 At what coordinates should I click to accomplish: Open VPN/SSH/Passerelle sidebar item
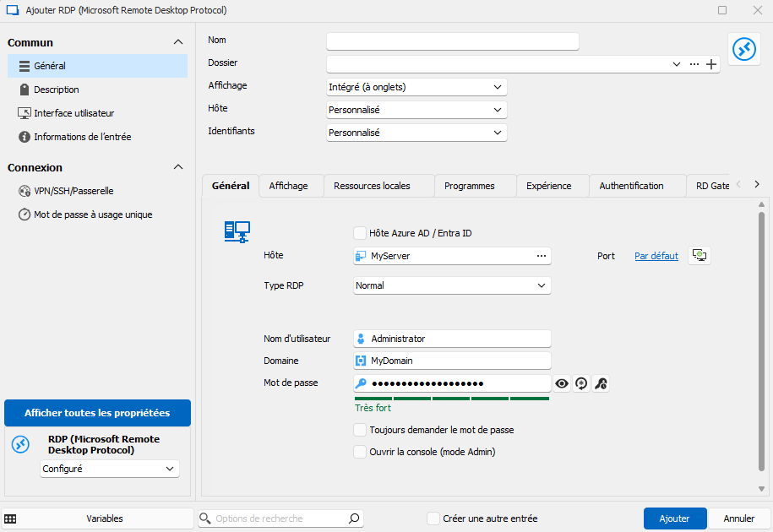coord(98,191)
